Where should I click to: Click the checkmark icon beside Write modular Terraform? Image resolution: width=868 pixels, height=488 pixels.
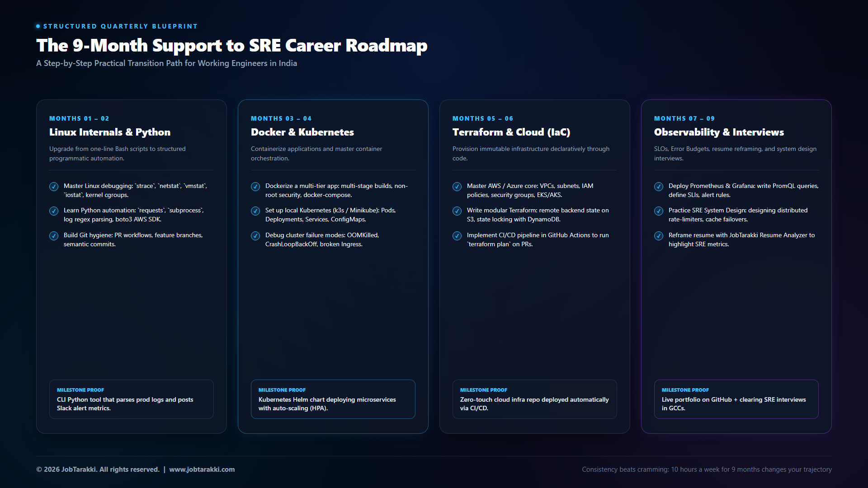tap(457, 211)
